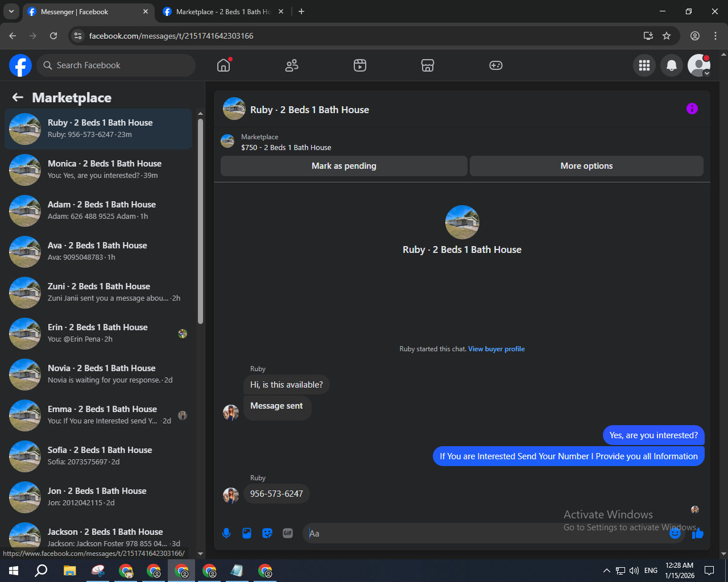Click the large house thumbnail in chat center
This screenshot has width=728, height=582.
coord(462,222)
